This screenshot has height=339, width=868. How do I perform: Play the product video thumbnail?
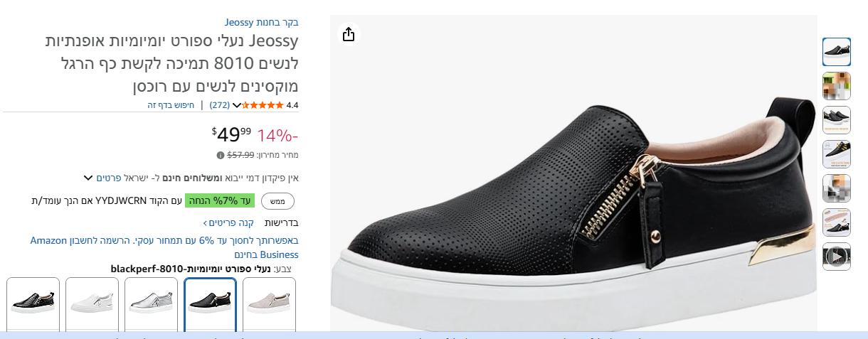(x=836, y=256)
